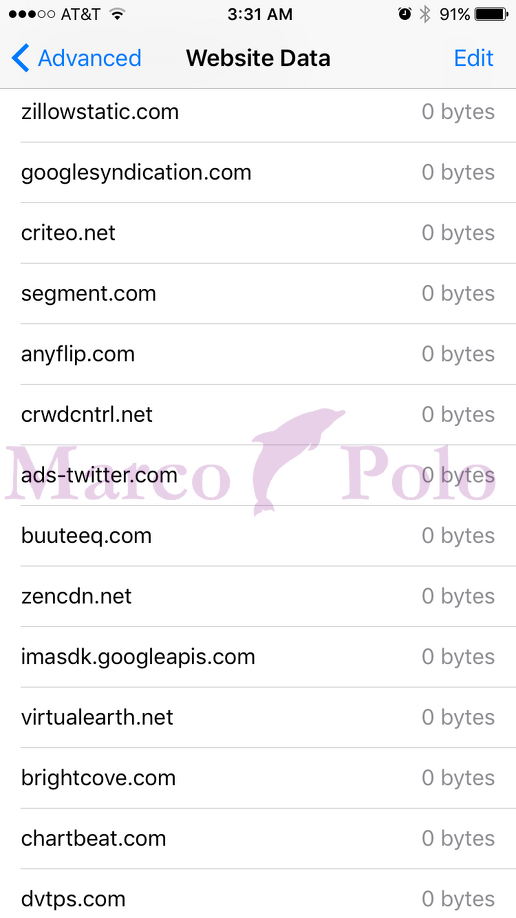Select imasdk.googleapis.com entry
Image resolution: width=516 pixels, height=918 pixels.
coord(258,657)
